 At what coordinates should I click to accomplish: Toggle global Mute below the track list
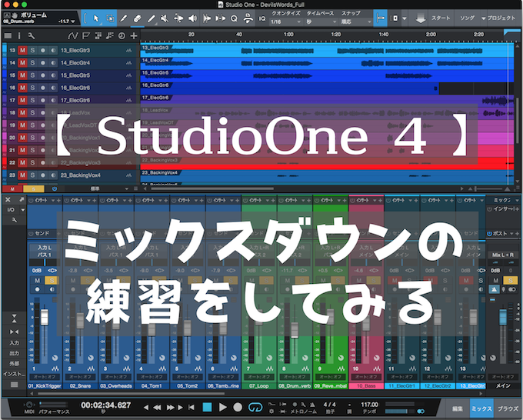12,188
